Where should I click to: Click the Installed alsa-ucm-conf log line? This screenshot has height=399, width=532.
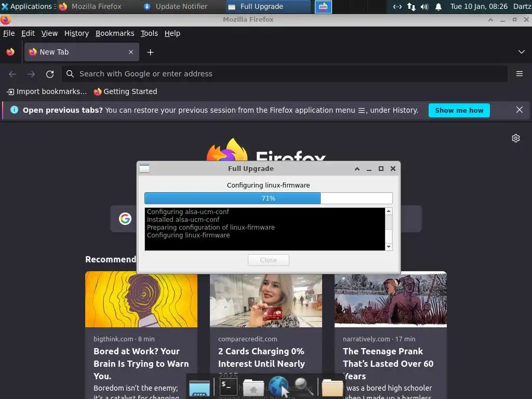(x=183, y=220)
